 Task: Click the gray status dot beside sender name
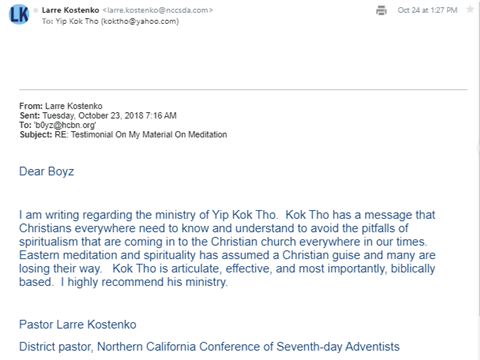pyautogui.click(x=36, y=10)
